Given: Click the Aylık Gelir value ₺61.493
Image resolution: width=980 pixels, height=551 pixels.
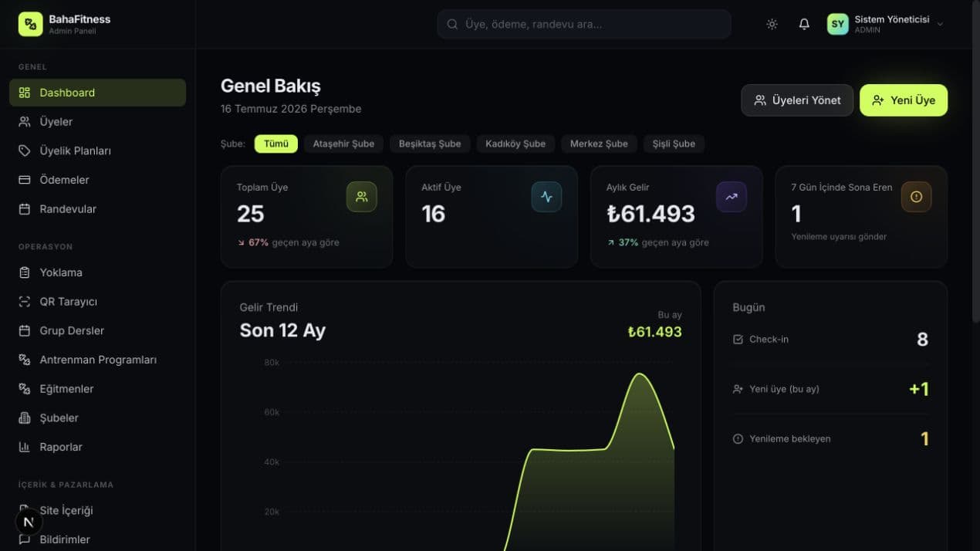Looking at the screenshot, I should click(x=651, y=214).
